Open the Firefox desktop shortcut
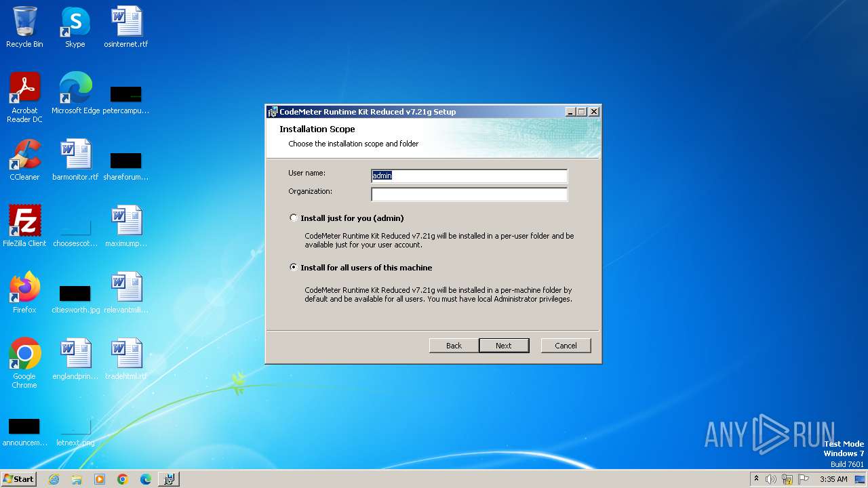 coord(24,293)
